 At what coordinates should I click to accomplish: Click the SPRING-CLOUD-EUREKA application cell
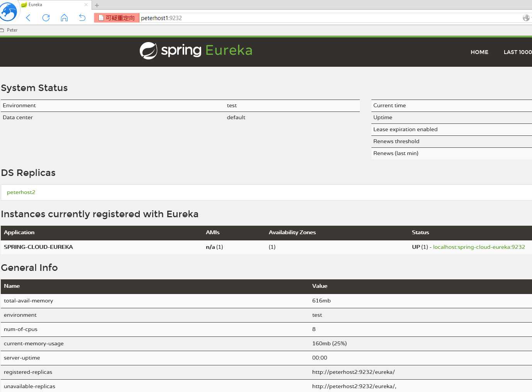(x=38, y=247)
